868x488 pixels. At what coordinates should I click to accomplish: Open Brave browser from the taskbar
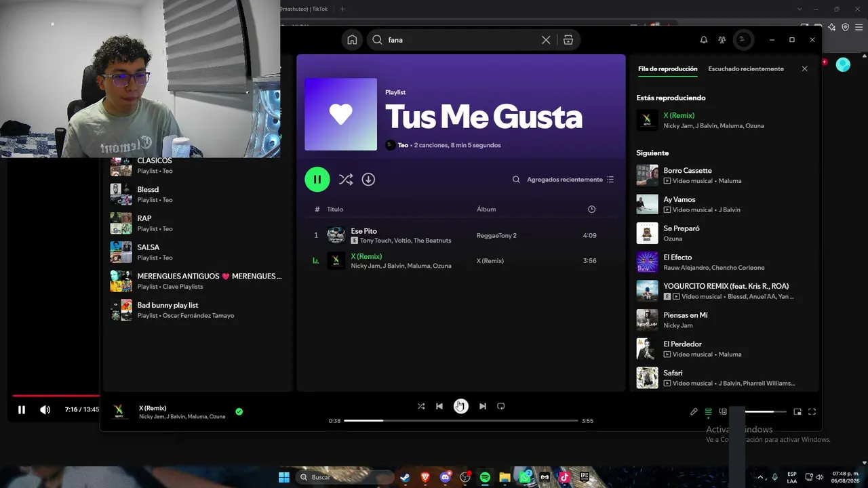[425, 477]
